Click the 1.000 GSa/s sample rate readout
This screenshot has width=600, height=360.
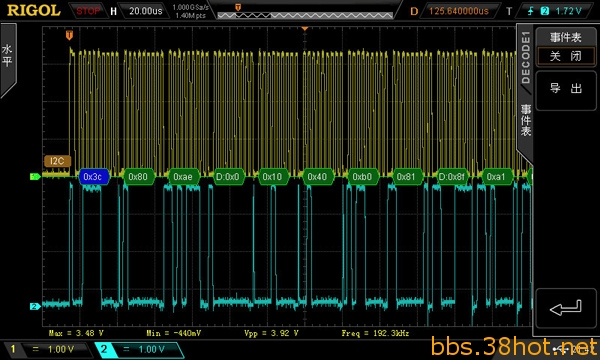tap(191, 7)
